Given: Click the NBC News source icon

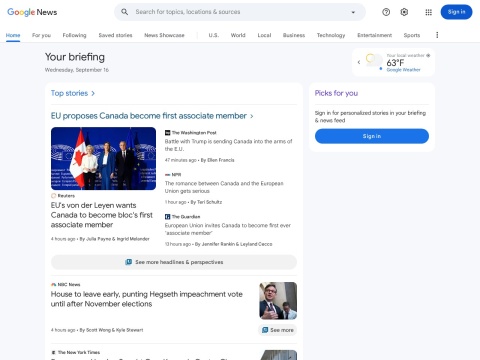Looking at the screenshot, I should click(x=53, y=285).
